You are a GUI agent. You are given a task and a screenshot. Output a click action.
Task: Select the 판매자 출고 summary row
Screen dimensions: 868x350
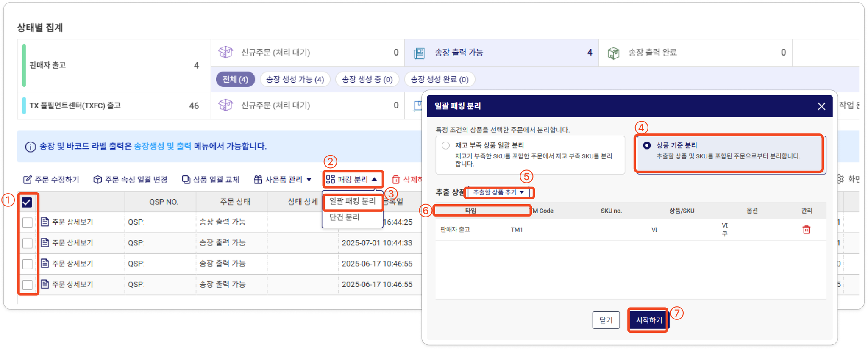pos(114,66)
